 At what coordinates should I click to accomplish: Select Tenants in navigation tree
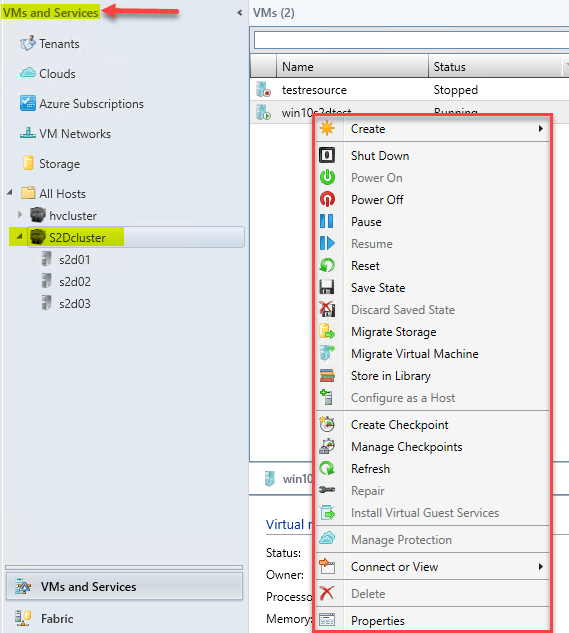click(x=59, y=44)
